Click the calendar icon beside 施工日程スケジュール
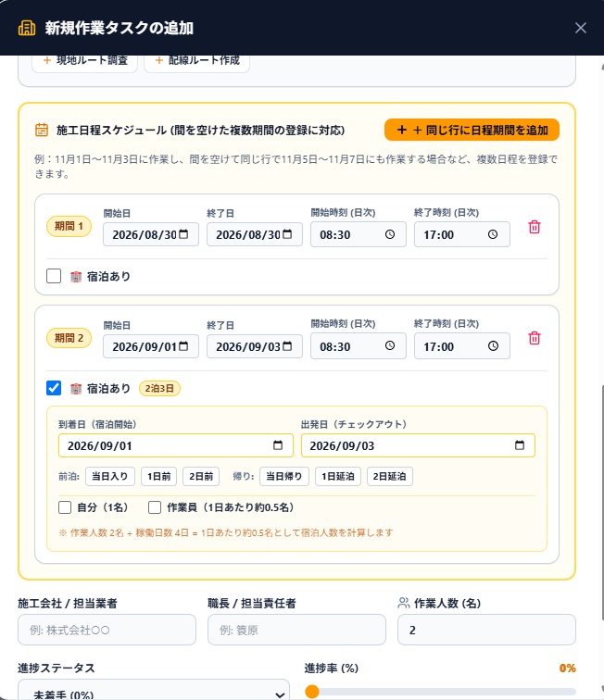 pos(42,130)
